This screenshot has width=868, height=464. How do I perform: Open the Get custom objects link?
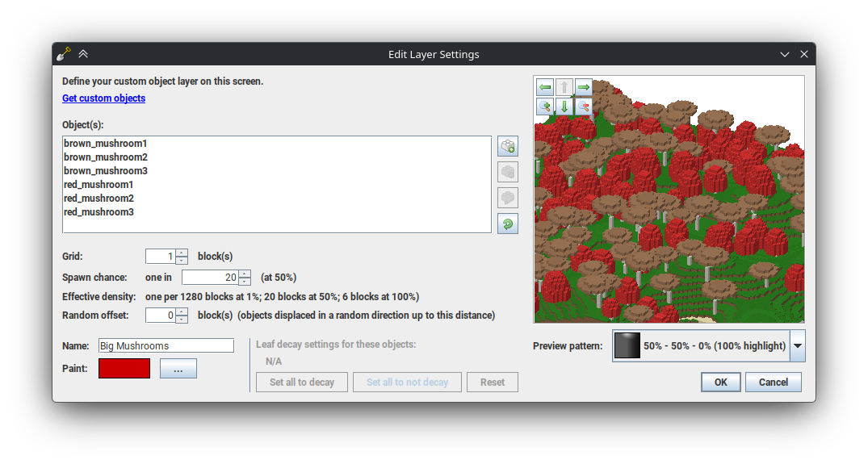(x=103, y=98)
